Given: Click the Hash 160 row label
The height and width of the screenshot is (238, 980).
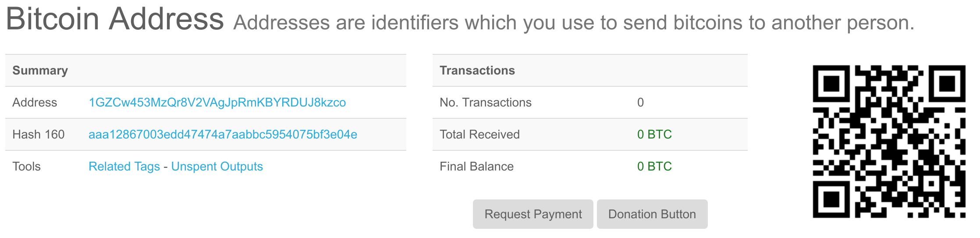Looking at the screenshot, I should [x=39, y=135].
